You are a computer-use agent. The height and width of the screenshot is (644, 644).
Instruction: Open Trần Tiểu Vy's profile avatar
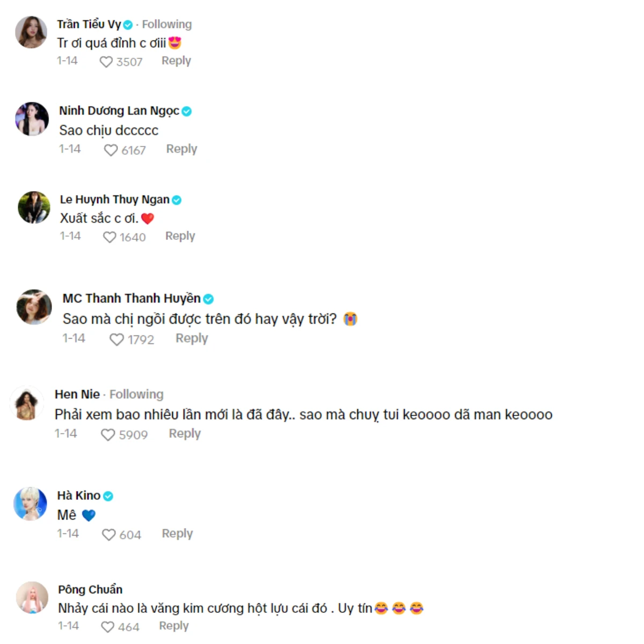pos(31,32)
